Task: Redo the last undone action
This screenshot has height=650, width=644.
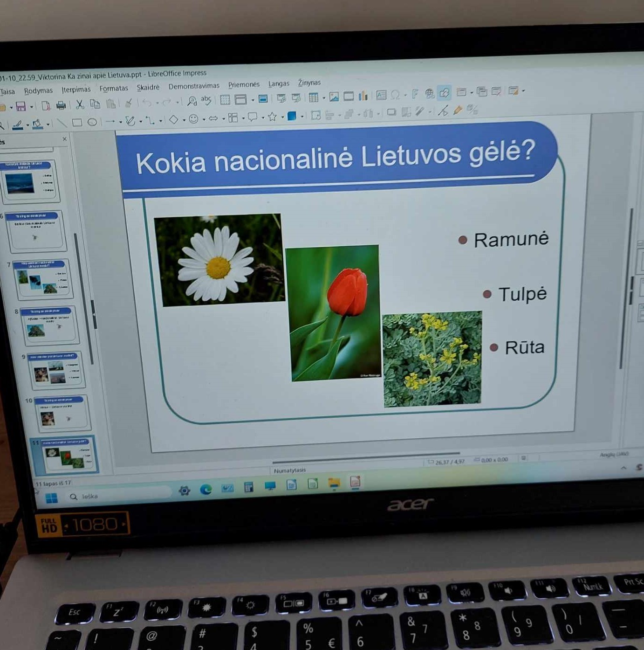Action: click(166, 102)
